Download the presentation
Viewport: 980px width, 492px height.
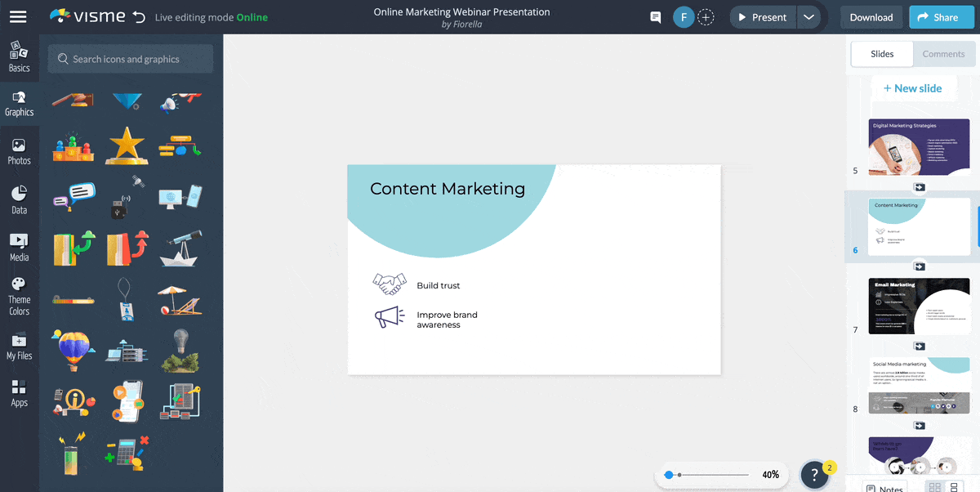[x=871, y=16]
